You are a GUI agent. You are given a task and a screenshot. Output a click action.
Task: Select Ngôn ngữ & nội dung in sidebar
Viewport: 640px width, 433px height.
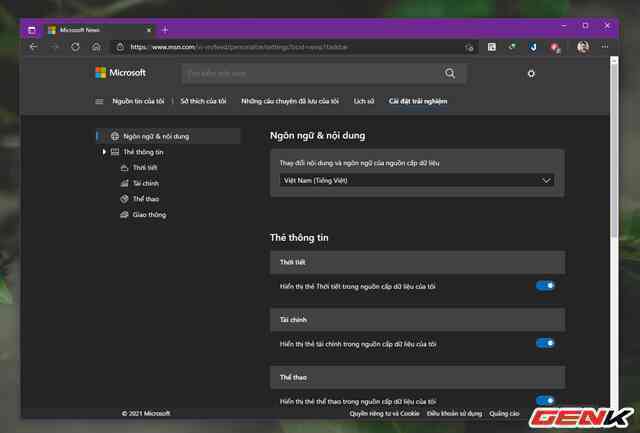pos(168,136)
